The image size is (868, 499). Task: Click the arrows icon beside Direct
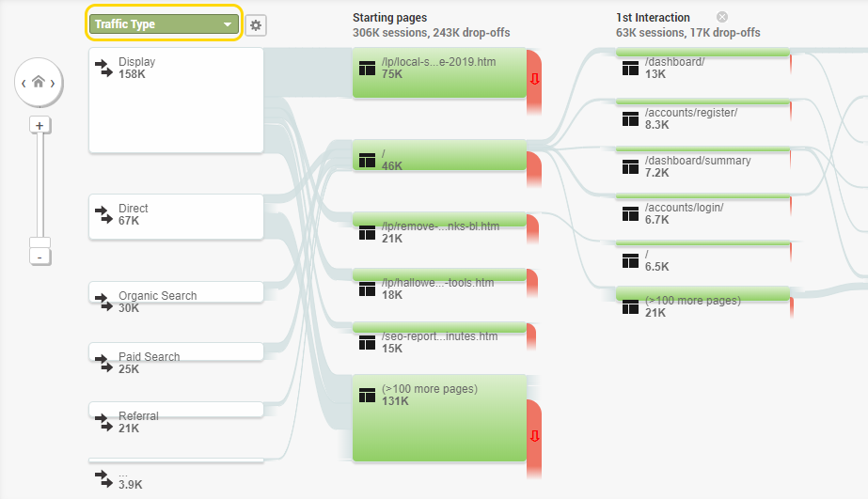coord(103,214)
